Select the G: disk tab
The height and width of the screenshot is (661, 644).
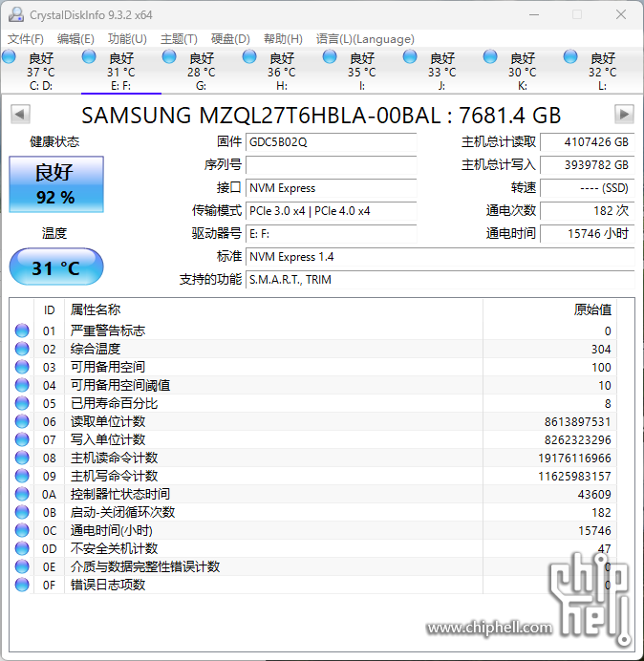tap(202, 72)
